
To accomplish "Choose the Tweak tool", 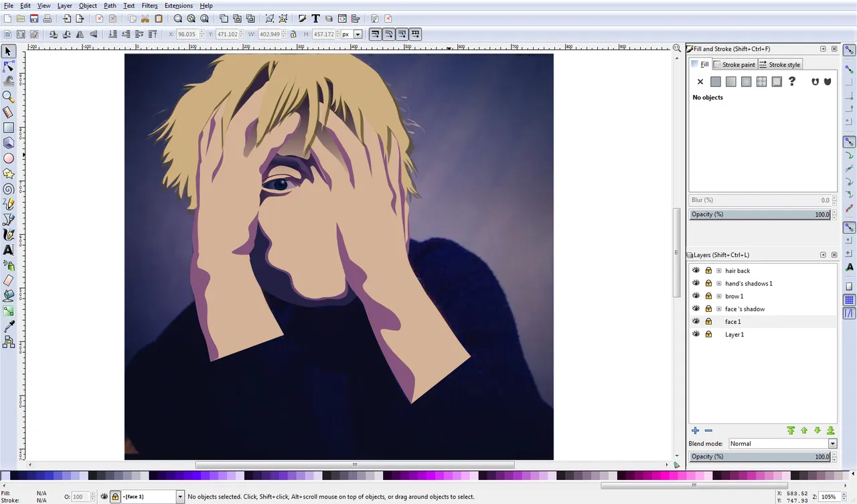I will coord(9,81).
